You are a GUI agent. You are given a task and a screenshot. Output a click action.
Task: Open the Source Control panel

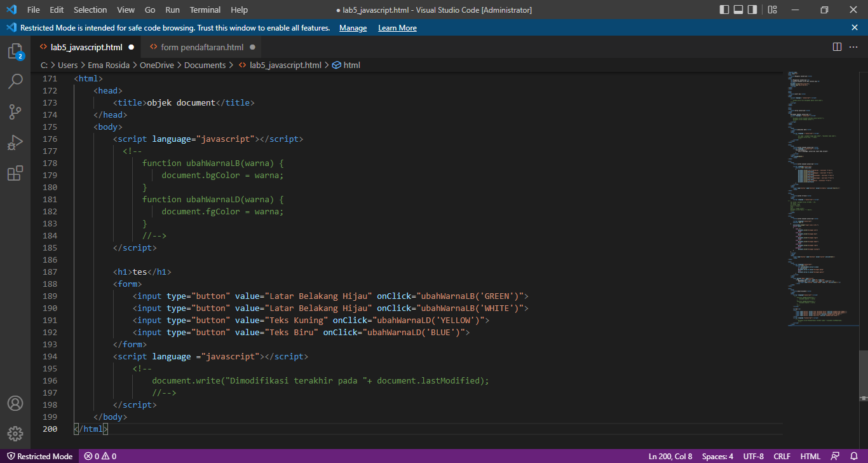tap(15, 112)
